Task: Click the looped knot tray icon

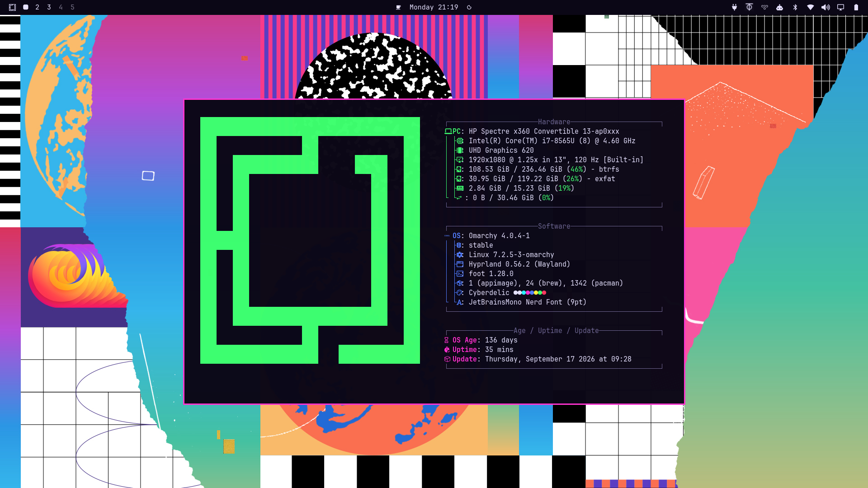Action: (764, 7)
